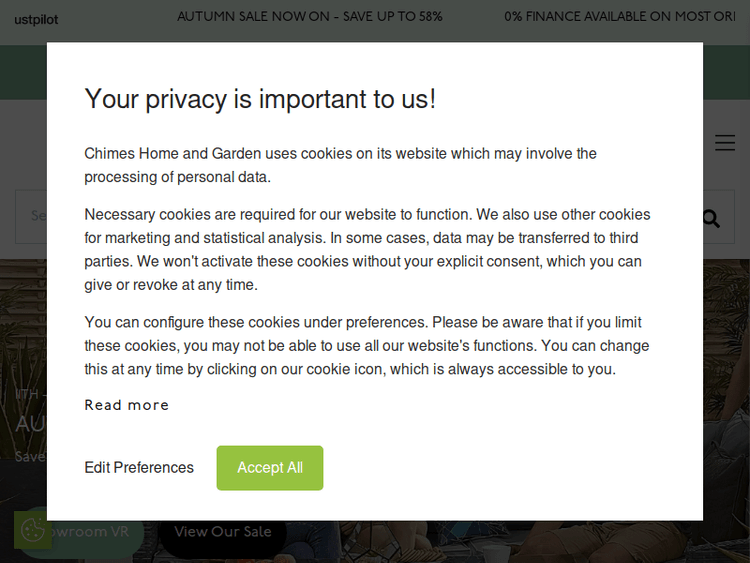The width and height of the screenshot is (750, 563).
Task: Click the Trustpilot link in top bar
Action: pyautogui.click(x=36, y=19)
